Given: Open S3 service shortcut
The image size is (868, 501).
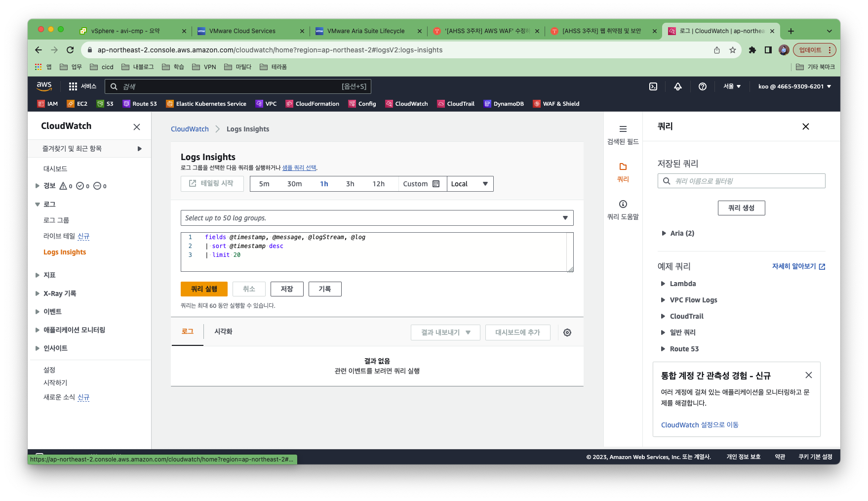Looking at the screenshot, I should coord(105,104).
